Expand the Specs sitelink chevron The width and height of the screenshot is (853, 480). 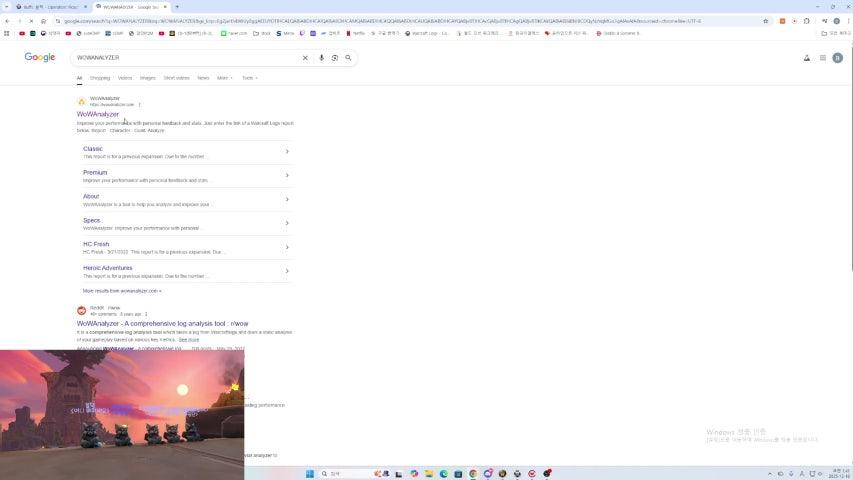pos(287,223)
